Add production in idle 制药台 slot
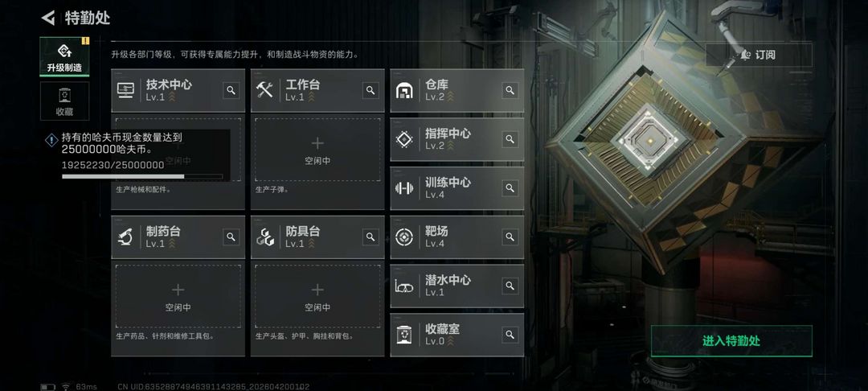The image size is (868, 391). pyautogui.click(x=178, y=296)
